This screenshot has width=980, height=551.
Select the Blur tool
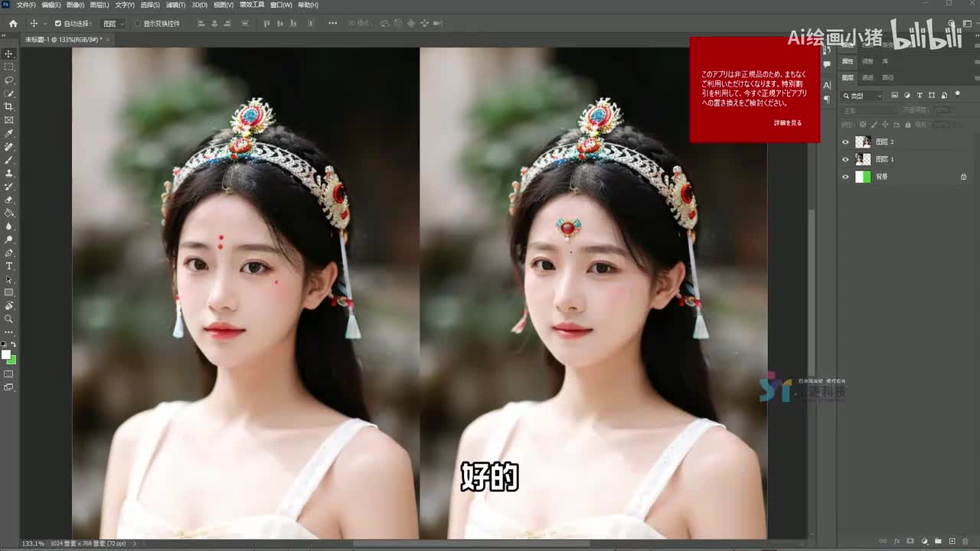pyautogui.click(x=9, y=227)
